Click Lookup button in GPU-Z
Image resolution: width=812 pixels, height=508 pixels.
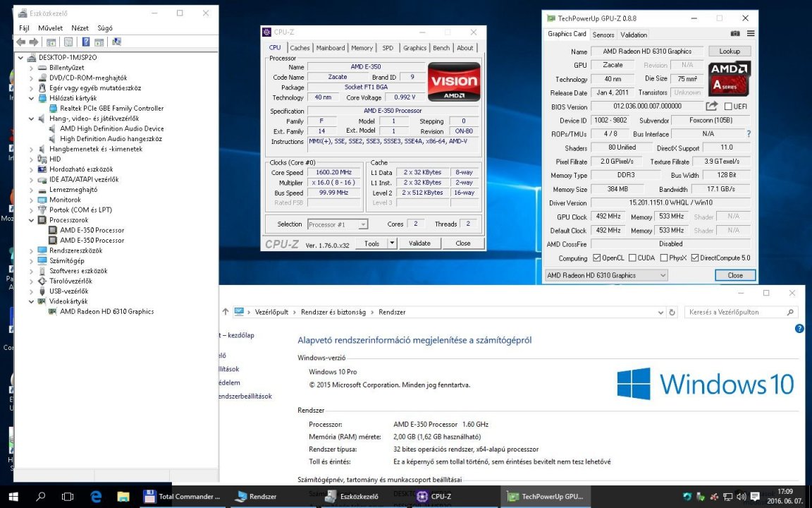coord(729,52)
